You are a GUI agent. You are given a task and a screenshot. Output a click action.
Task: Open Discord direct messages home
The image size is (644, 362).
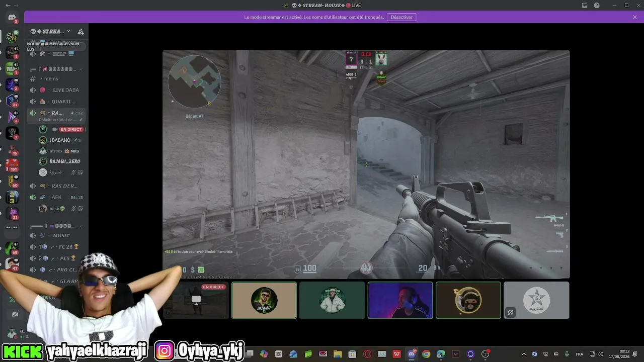[12, 18]
